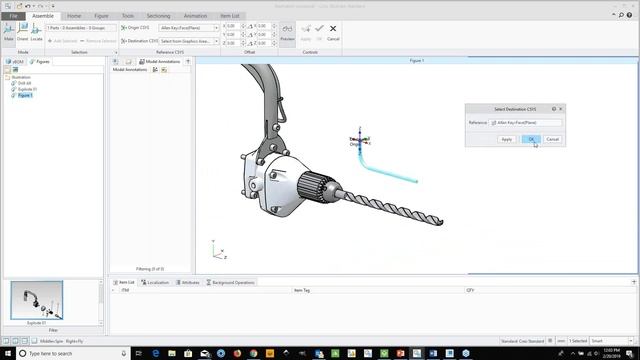Open the Localization lower tab
Screen dimensions: 640x360
point(155,282)
